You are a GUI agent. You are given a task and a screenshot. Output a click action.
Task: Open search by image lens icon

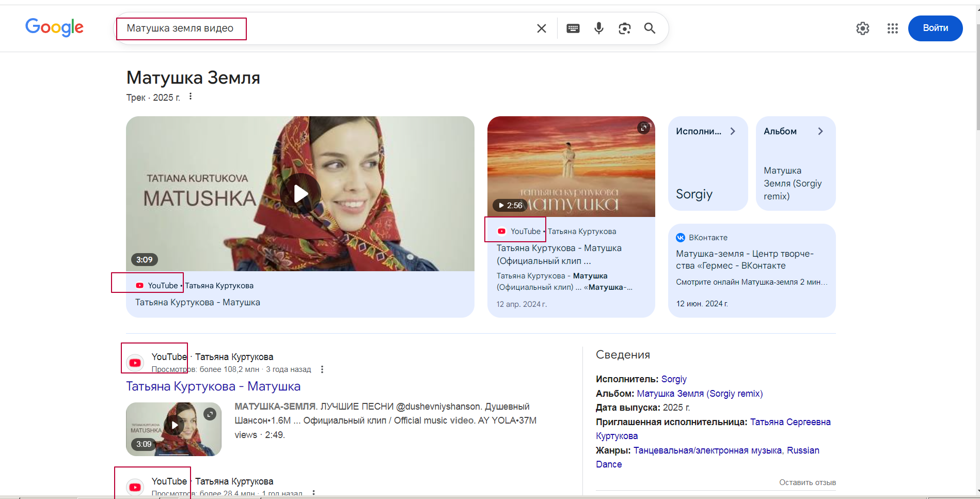click(x=625, y=28)
